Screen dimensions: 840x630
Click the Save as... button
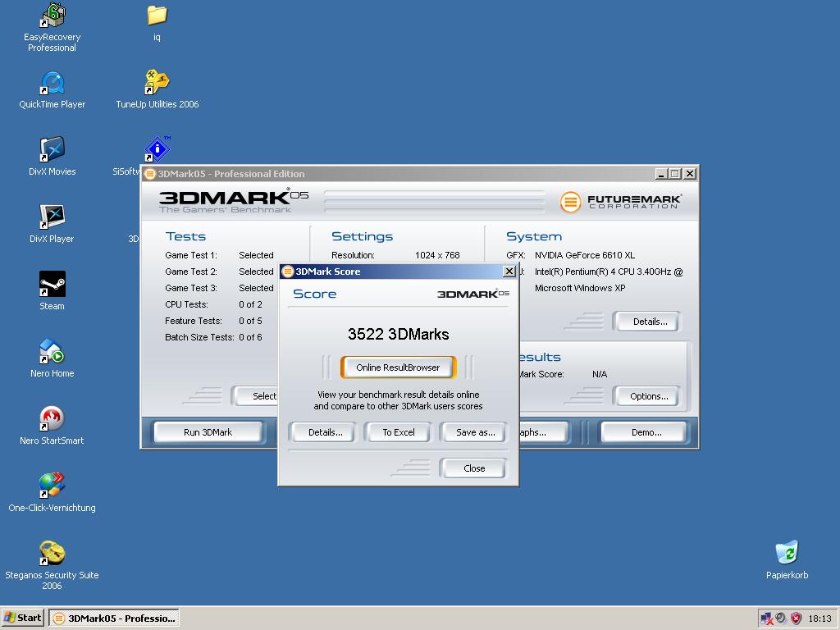pyautogui.click(x=475, y=432)
